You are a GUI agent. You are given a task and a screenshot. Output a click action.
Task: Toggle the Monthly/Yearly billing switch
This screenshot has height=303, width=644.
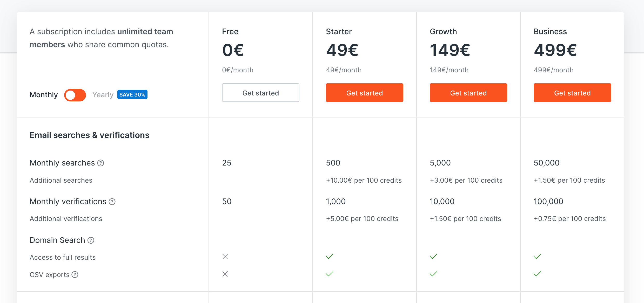(x=75, y=95)
